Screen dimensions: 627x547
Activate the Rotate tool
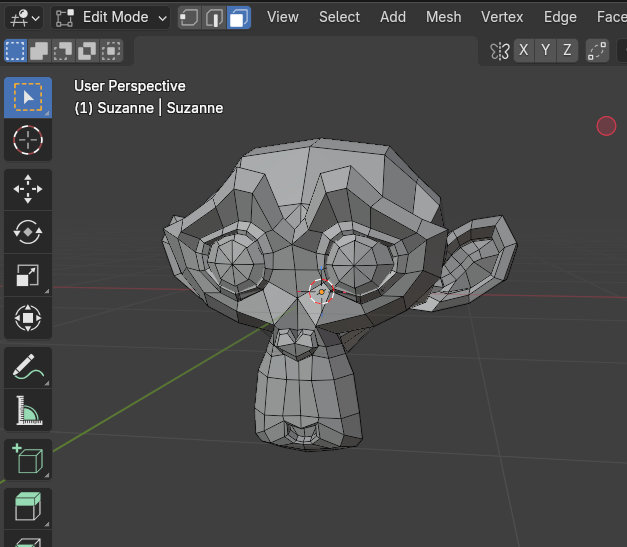28,232
